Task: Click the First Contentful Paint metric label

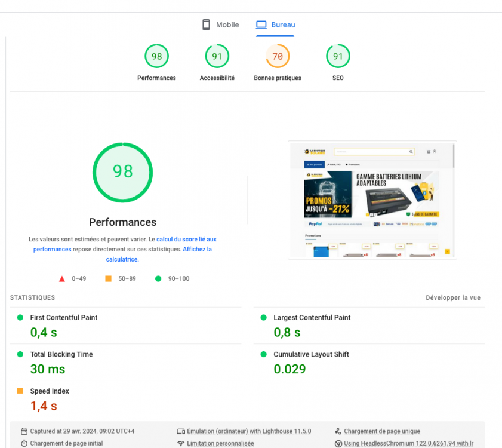Action: [64, 318]
